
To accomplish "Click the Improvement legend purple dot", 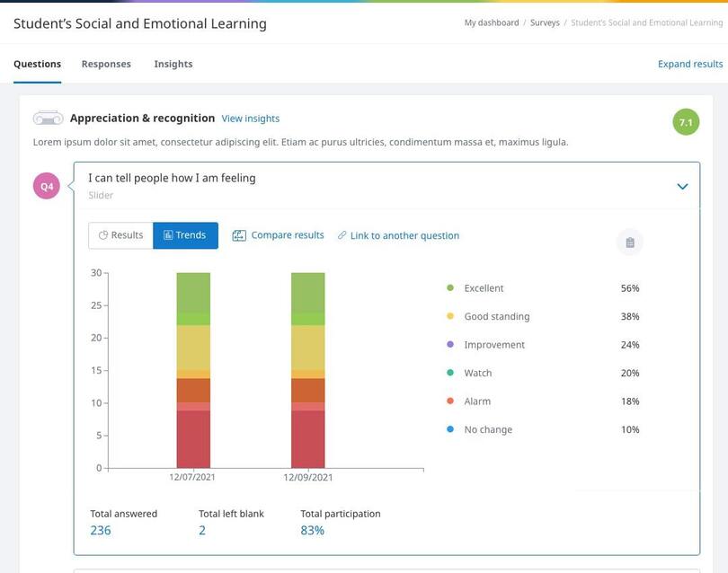I will (450, 344).
